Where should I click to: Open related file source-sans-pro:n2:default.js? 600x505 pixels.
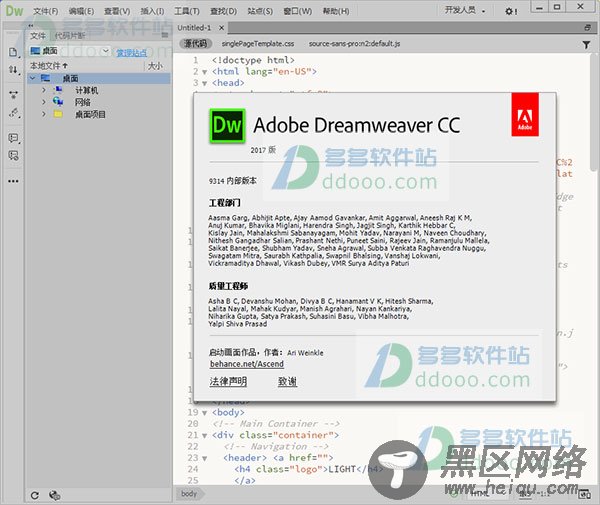coord(354,44)
